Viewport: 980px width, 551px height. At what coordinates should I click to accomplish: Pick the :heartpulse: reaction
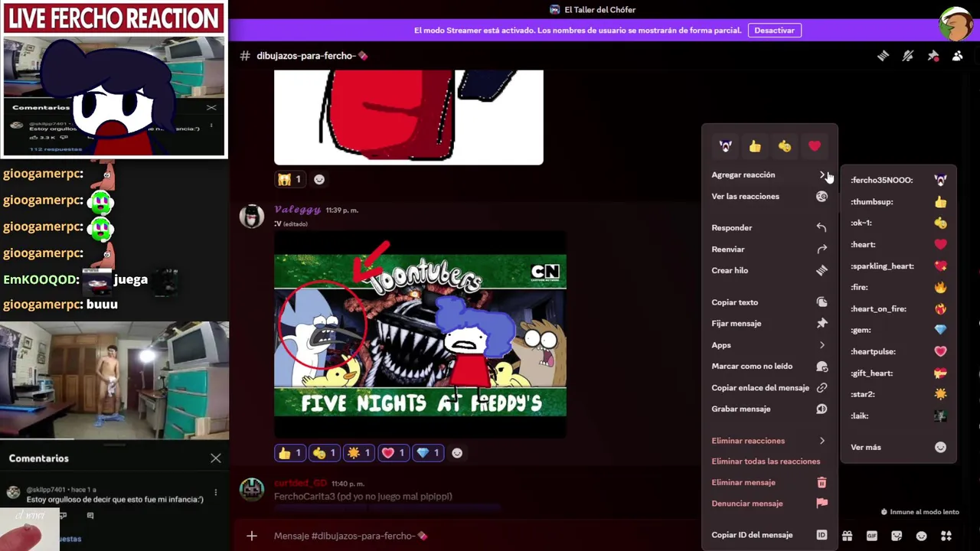pyautogui.click(x=898, y=351)
